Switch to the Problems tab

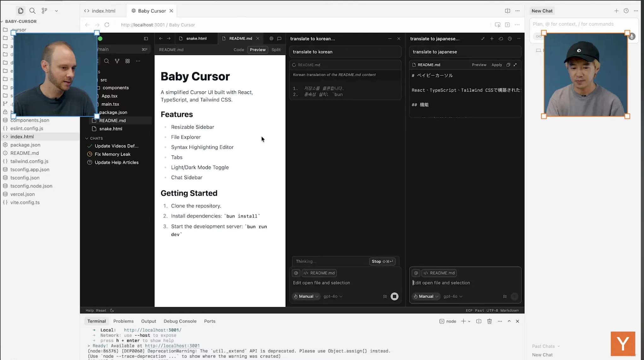pos(123,321)
